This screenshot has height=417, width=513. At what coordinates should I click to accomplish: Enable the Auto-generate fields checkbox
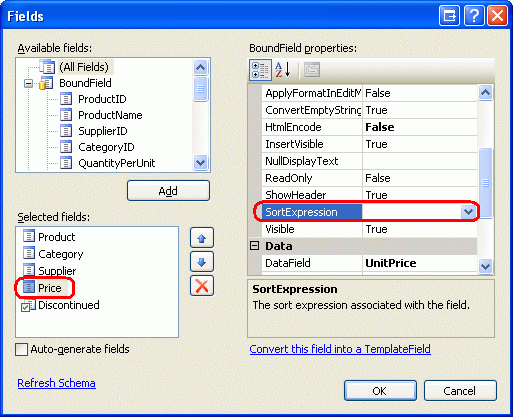tap(22, 349)
